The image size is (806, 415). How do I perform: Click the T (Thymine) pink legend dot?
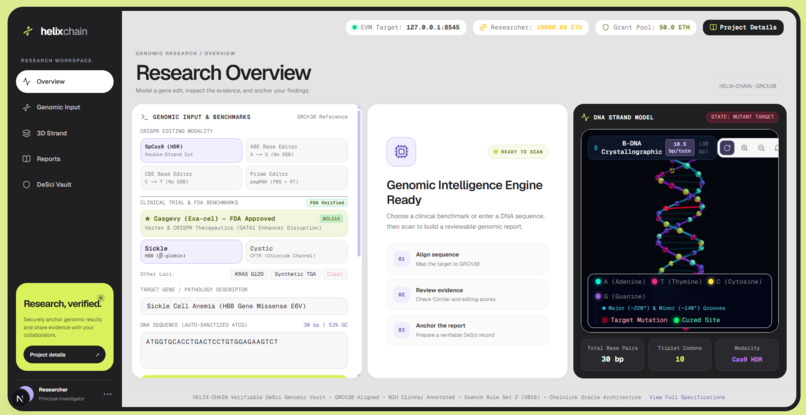pos(655,282)
